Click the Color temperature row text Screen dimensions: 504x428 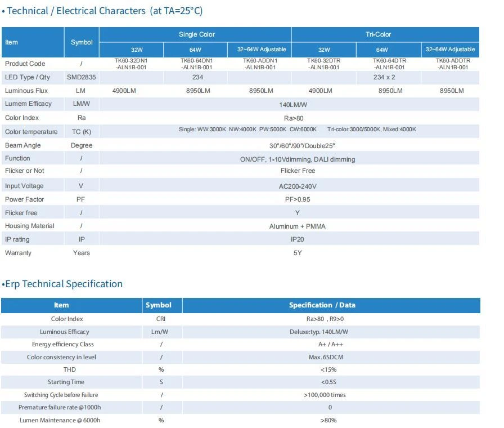pyautogui.click(x=31, y=132)
